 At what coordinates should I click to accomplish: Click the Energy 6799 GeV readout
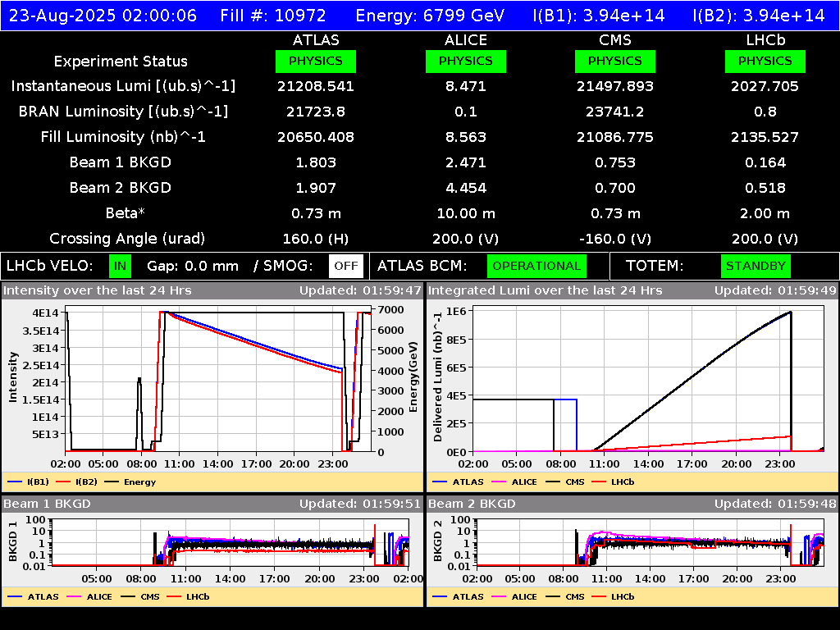pyautogui.click(x=430, y=16)
